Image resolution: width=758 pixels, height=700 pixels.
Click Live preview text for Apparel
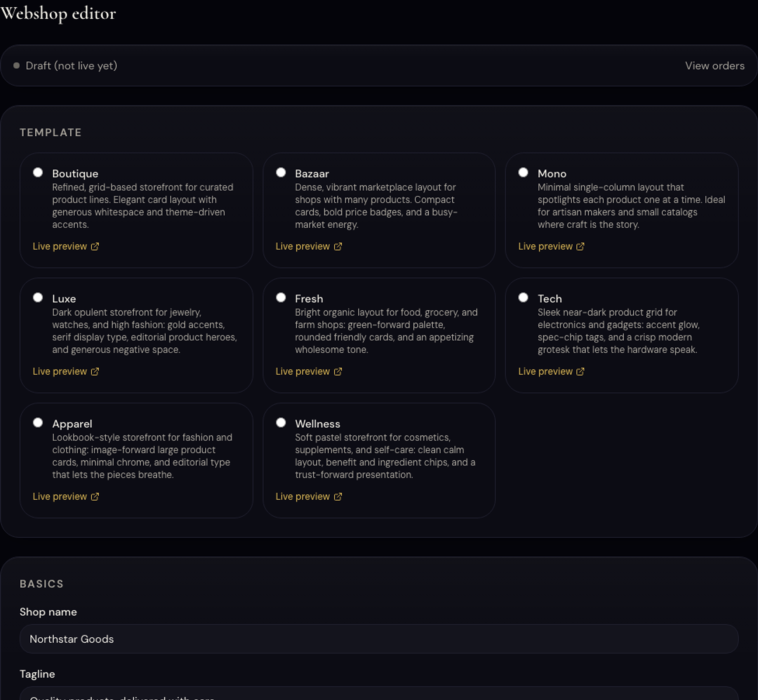click(60, 497)
